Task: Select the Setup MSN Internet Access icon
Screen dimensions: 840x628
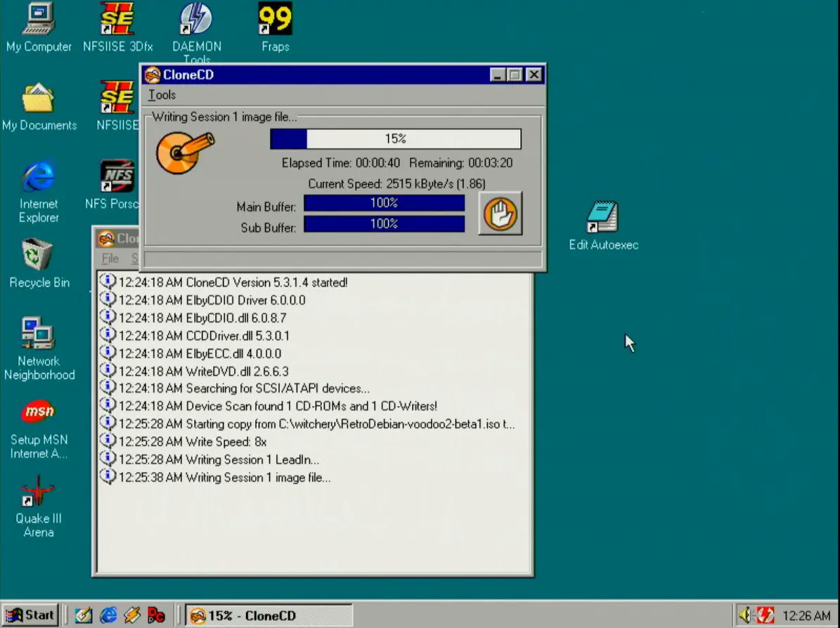Action: (39, 430)
